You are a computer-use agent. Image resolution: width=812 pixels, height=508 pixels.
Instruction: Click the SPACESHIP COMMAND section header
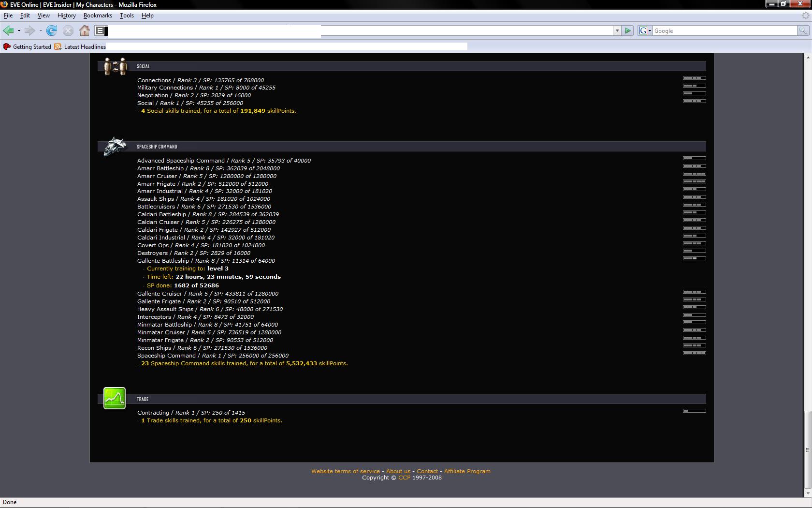pyautogui.click(x=402, y=147)
